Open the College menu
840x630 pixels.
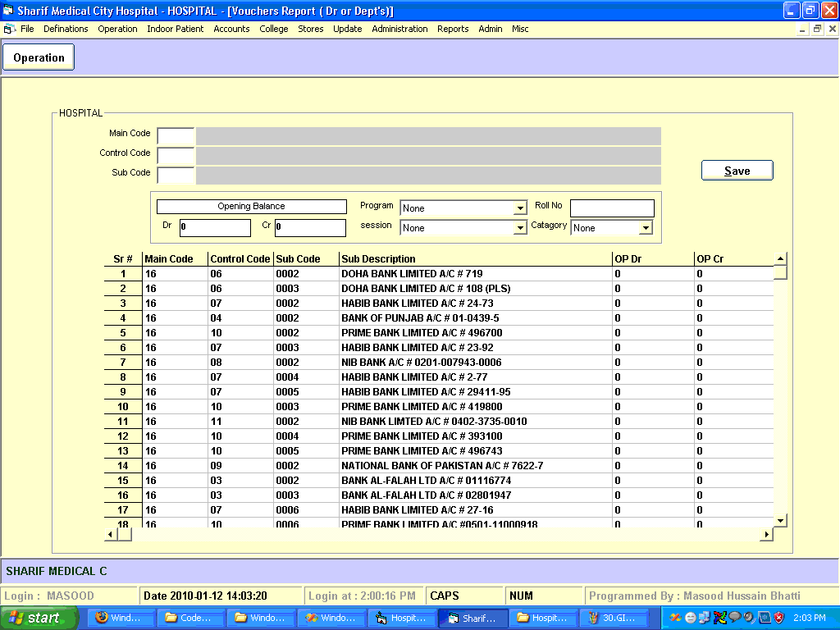274,29
